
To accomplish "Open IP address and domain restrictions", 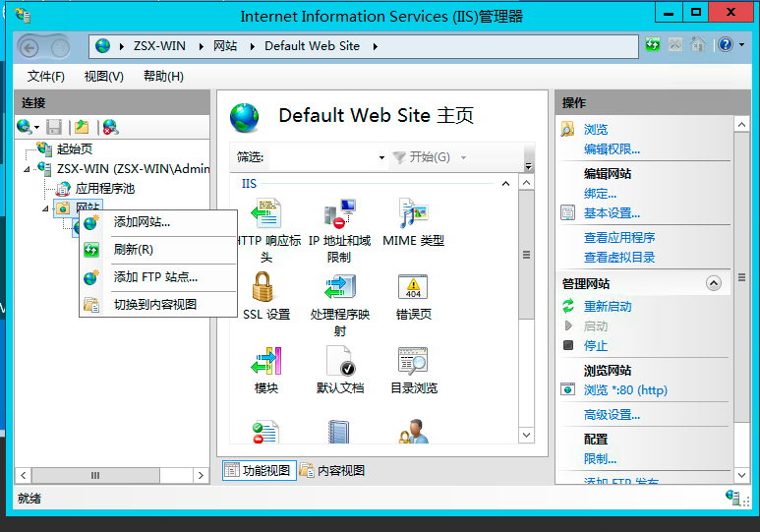I will click(x=339, y=212).
